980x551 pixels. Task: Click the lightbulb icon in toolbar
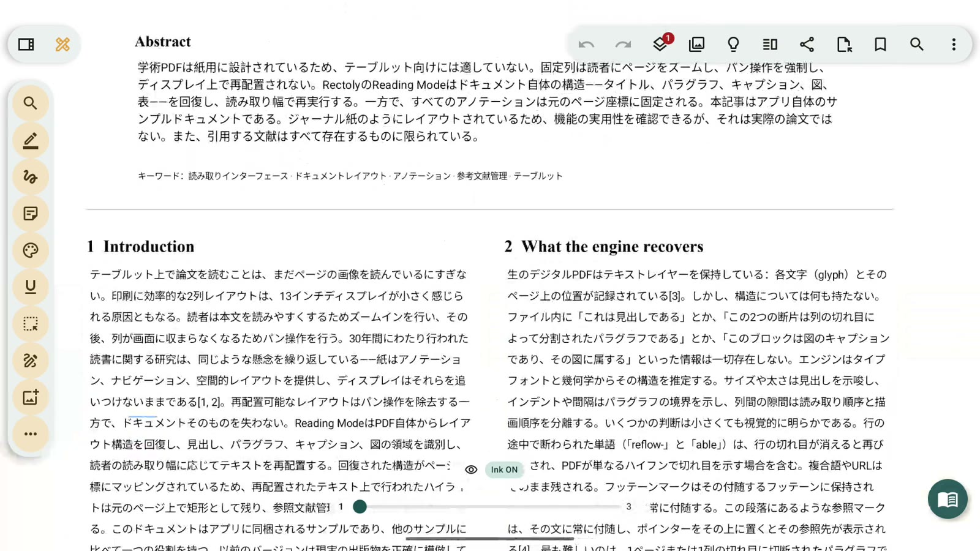point(733,44)
